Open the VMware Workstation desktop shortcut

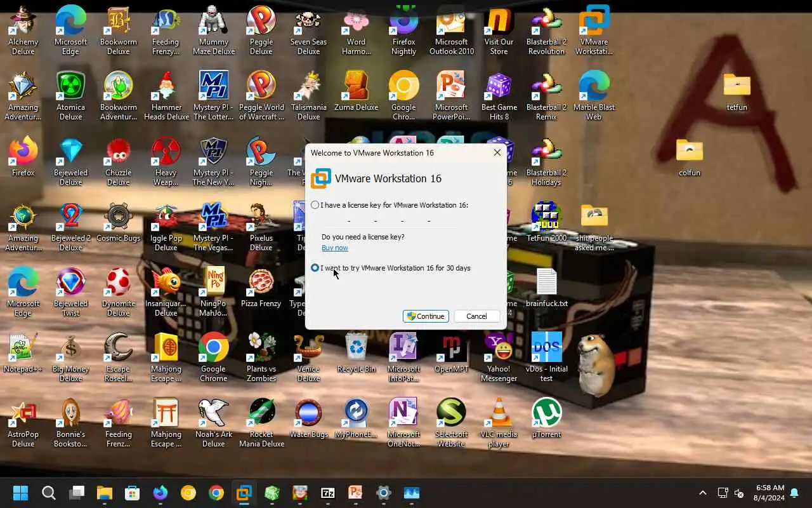(594, 30)
